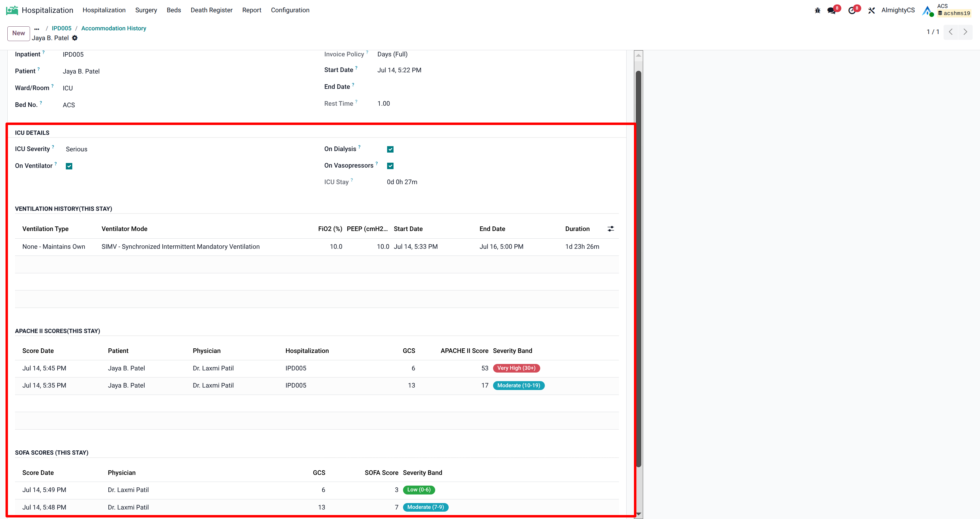Go to Accommodation History breadcrumb
Screen dimensions: 980x519
pyautogui.click(x=114, y=28)
